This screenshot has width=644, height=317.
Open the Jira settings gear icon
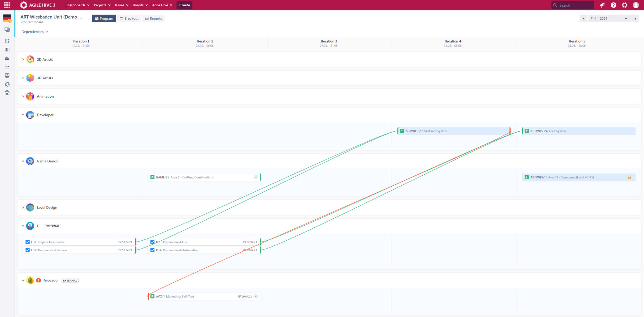click(625, 5)
